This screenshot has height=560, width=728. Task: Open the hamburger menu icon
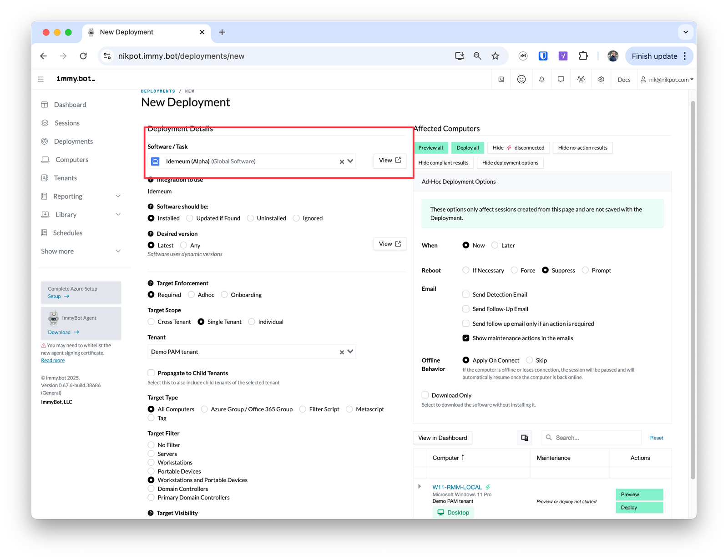(40, 79)
